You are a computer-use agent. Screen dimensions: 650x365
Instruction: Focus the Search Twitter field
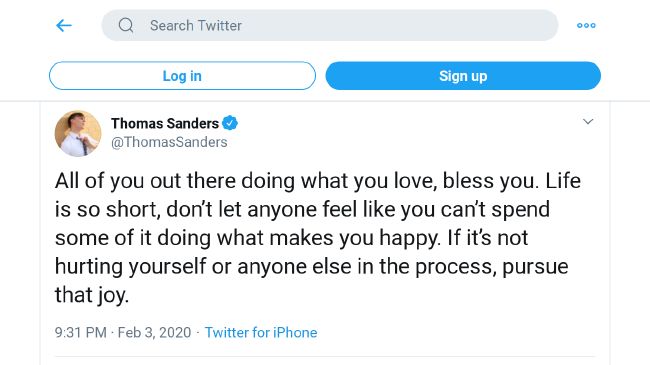pyautogui.click(x=330, y=25)
